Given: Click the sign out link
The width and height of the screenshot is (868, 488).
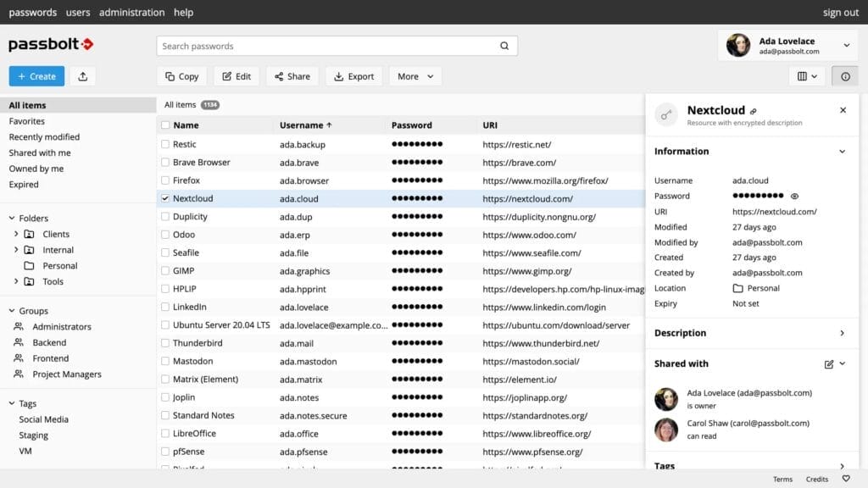Looking at the screenshot, I should [x=840, y=12].
